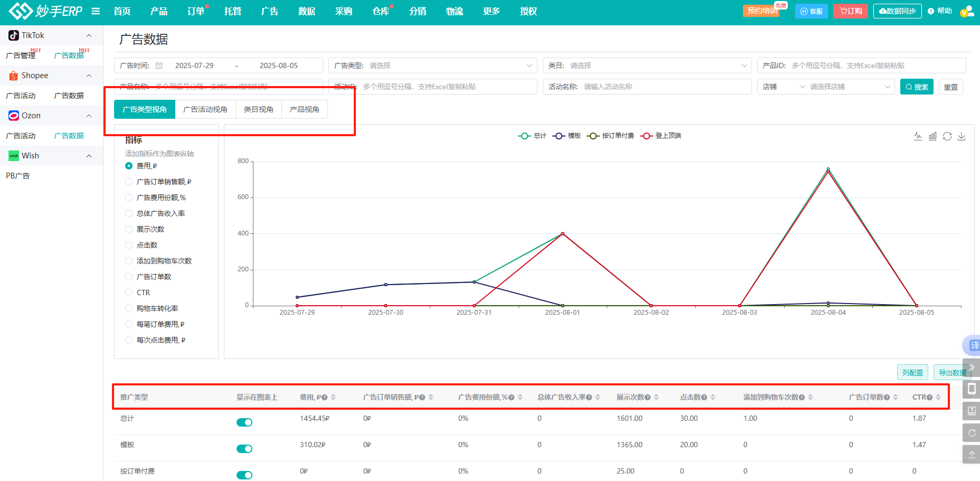Toggle off 总计 row chart display

pyautogui.click(x=244, y=422)
